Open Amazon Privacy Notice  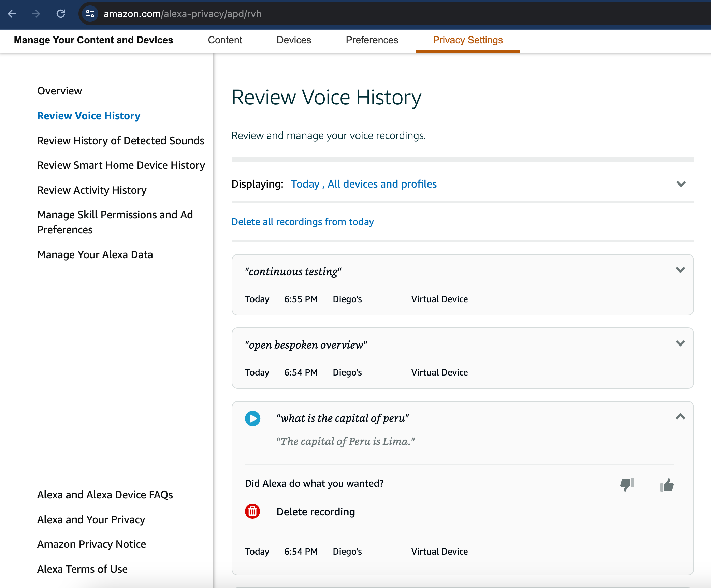tap(91, 544)
